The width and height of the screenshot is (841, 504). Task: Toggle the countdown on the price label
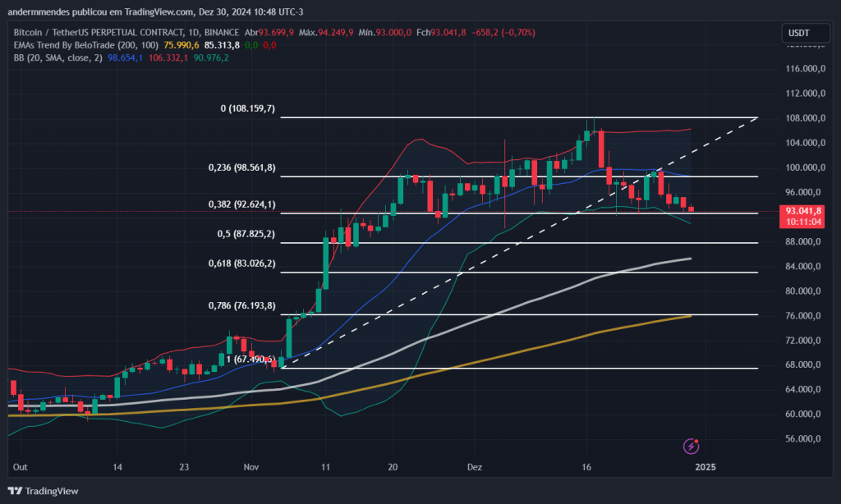click(x=803, y=220)
